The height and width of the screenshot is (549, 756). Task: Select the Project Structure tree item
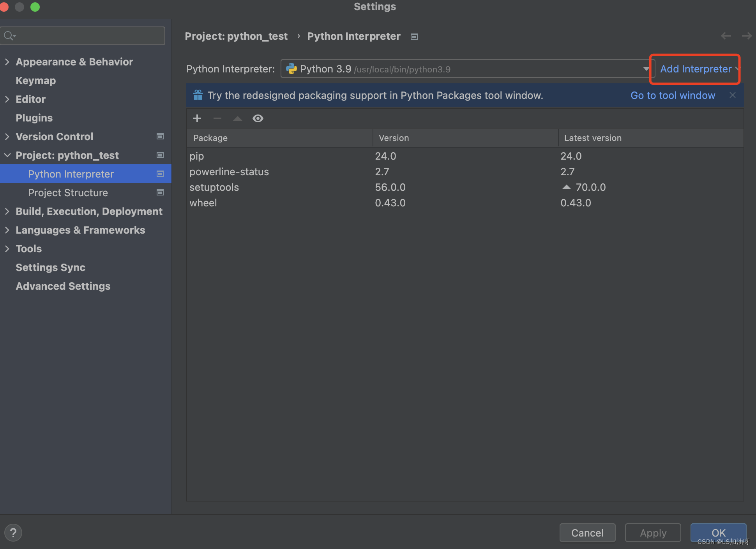(x=67, y=192)
